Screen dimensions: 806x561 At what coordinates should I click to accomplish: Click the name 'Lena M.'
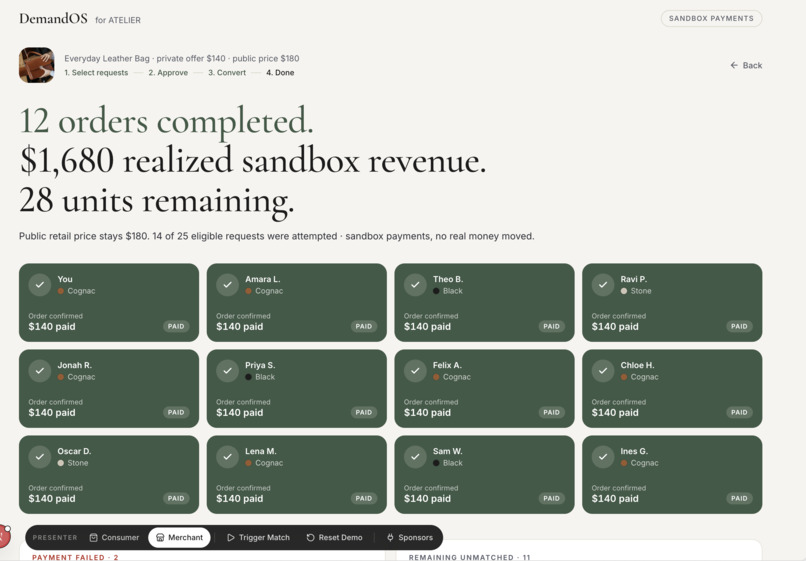[x=261, y=451]
